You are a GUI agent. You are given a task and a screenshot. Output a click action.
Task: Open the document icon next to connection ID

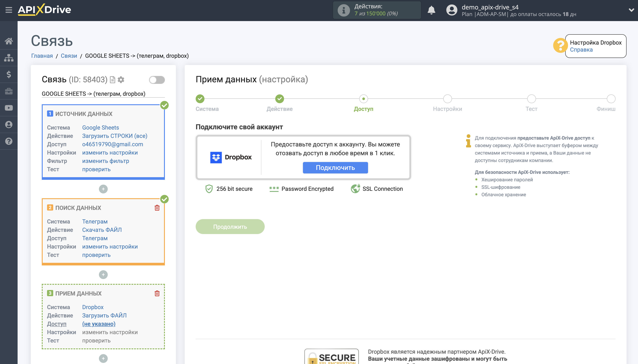pos(112,80)
